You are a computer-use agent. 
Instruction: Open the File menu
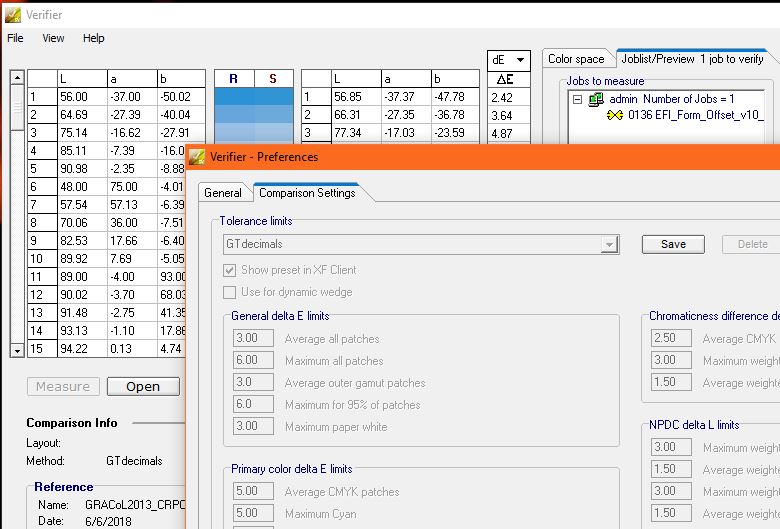click(x=15, y=38)
